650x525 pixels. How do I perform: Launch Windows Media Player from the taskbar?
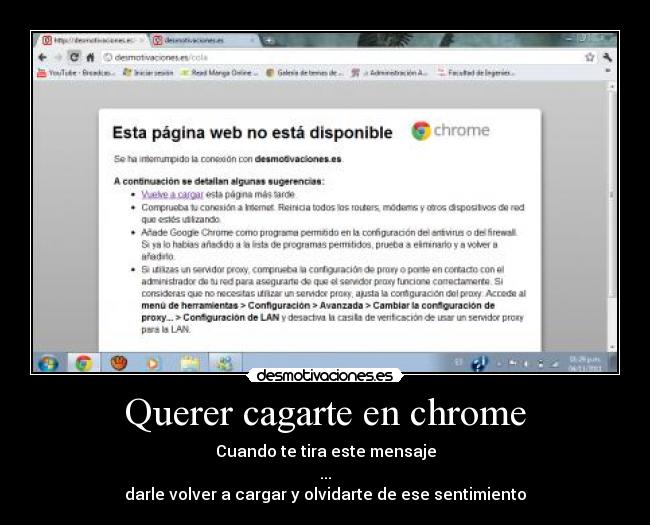click(x=153, y=363)
